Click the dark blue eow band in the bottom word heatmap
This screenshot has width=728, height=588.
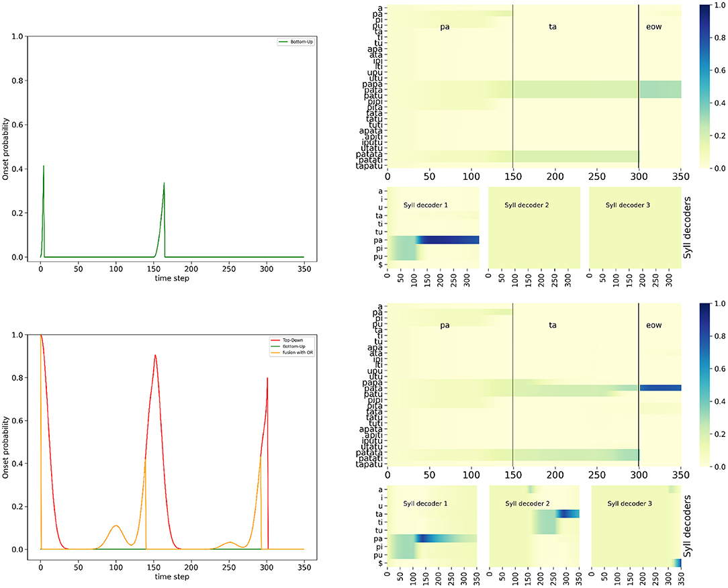coord(661,388)
